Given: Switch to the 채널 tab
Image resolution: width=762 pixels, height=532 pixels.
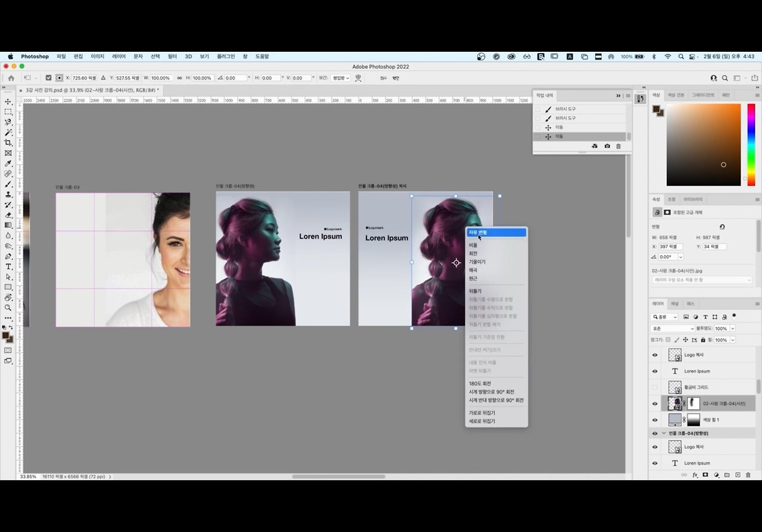Looking at the screenshot, I should 674,304.
